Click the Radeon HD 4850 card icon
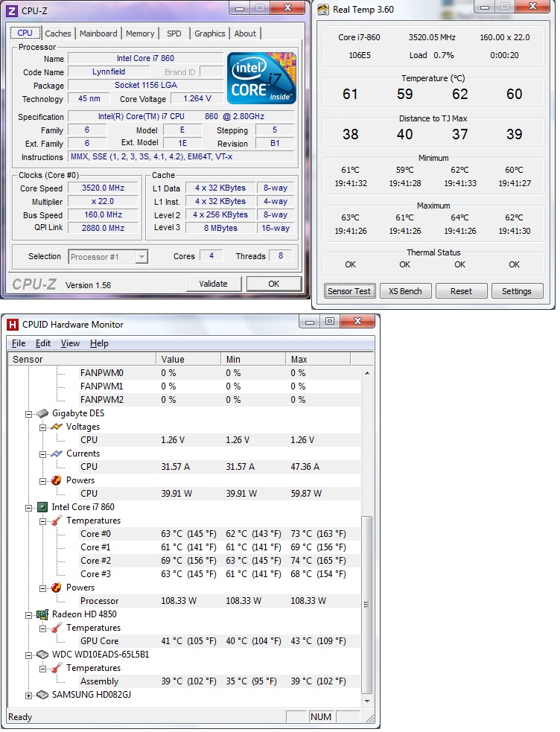 [x=42, y=614]
